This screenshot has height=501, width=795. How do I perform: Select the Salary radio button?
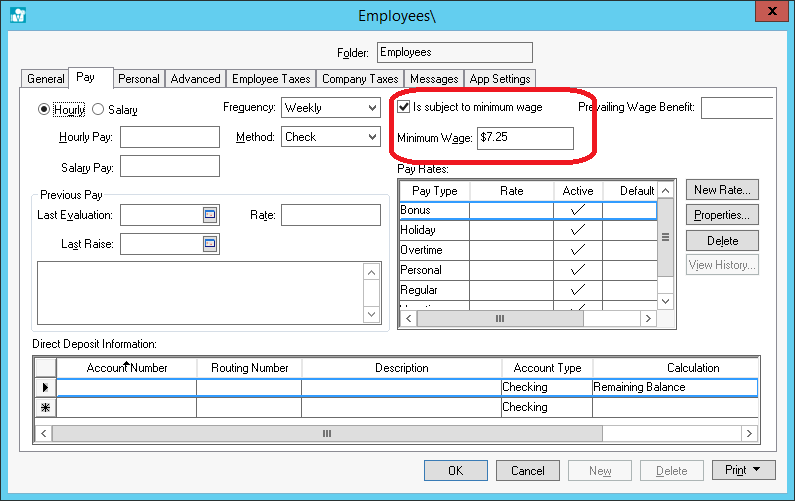point(98,109)
